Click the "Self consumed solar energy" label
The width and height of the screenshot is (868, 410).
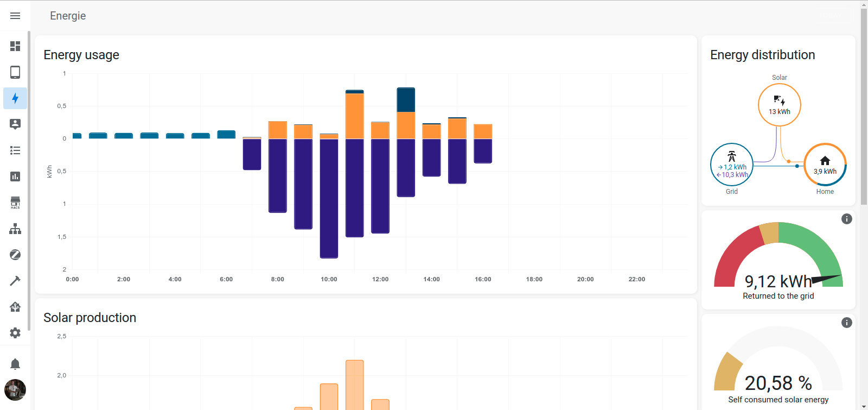[x=778, y=400]
